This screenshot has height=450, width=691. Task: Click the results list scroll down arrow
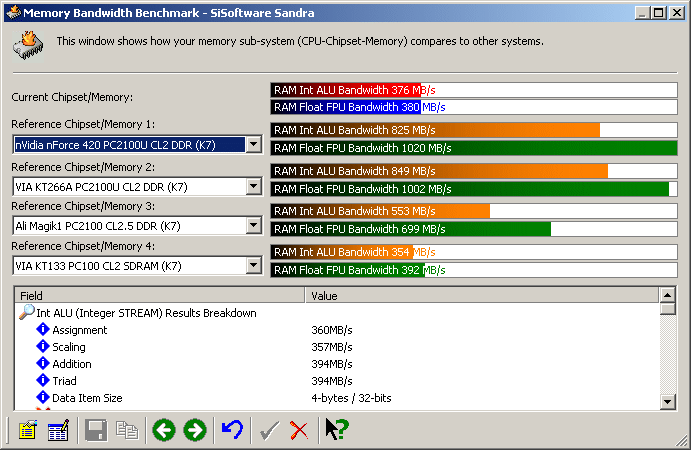[668, 401]
